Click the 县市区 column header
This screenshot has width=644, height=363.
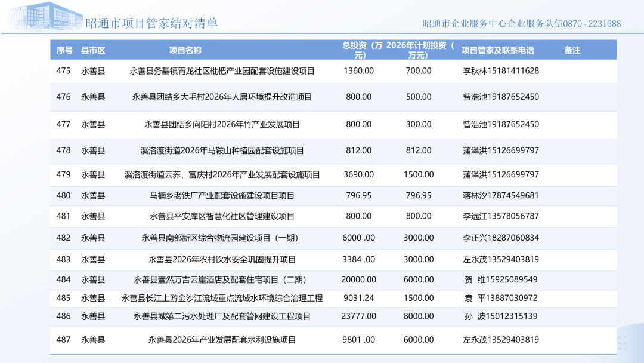click(x=93, y=51)
